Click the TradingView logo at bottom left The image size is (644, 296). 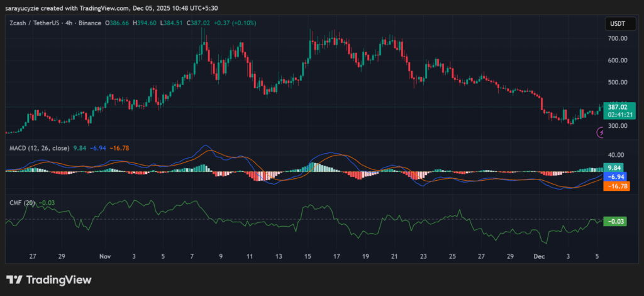tap(14, 280)
